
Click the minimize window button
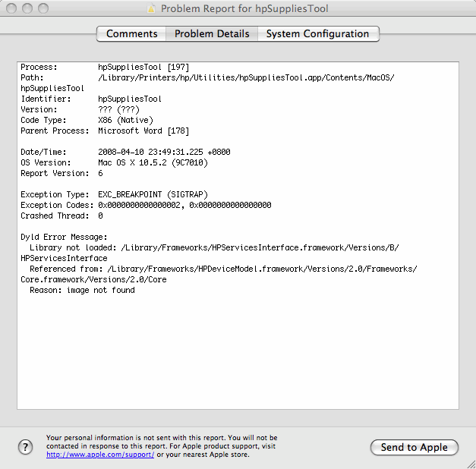coord(27,8)
